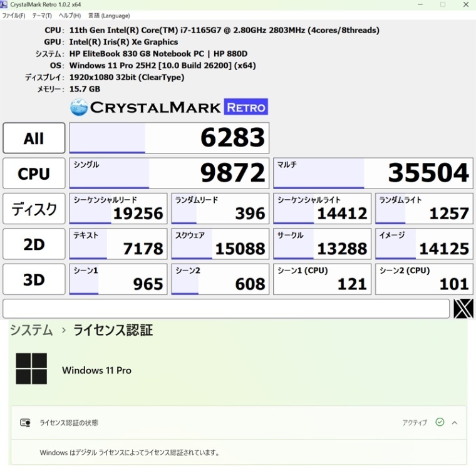
Task: Click the Windows 11 Pro 25H2 OS text
Action: pos(162,66)
